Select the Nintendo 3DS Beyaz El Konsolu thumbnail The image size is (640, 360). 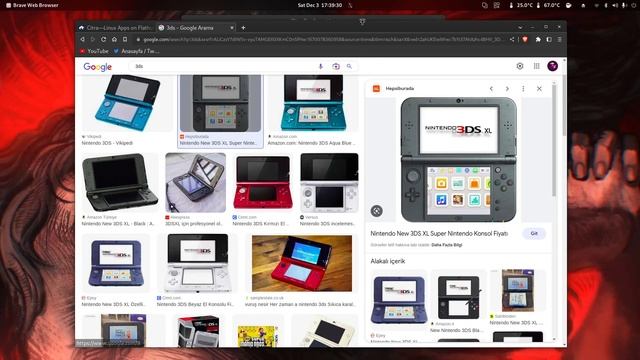(x=198, y=263)
